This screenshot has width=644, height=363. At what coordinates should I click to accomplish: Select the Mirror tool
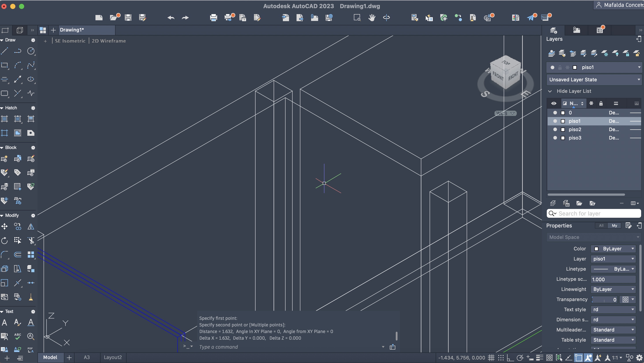click(x=31, y=227)
